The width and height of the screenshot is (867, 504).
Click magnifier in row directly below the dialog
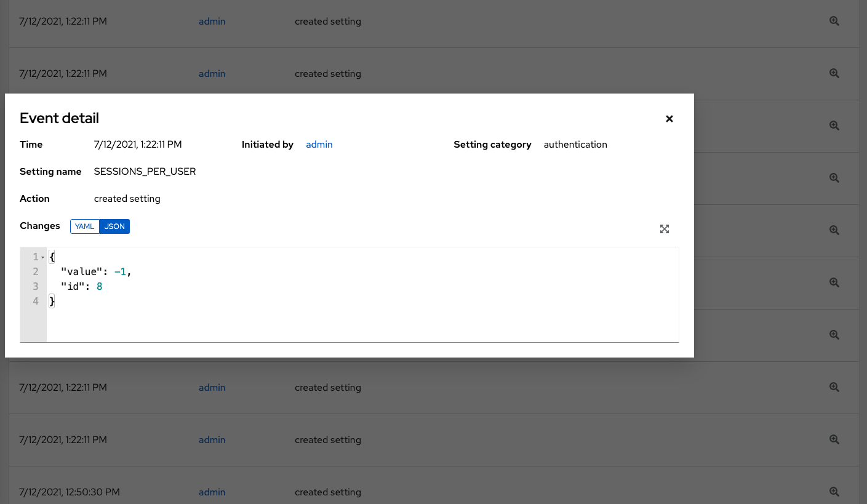coord(834,387)
